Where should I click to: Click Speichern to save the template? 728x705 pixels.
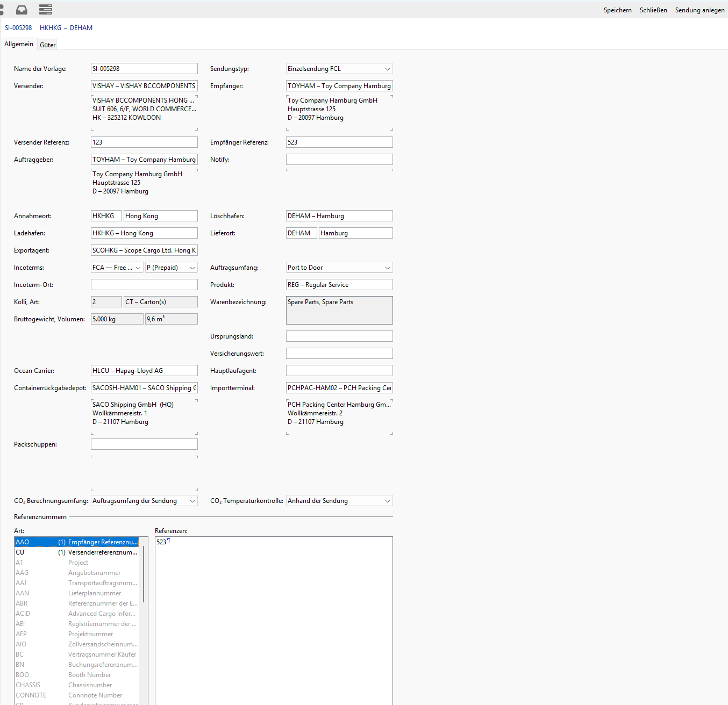point(617,10)
